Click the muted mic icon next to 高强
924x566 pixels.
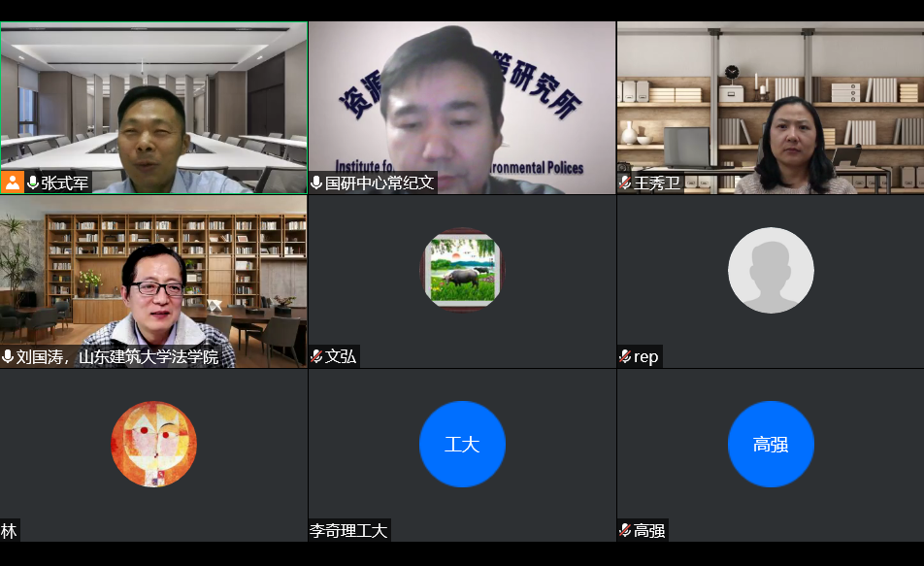coord(625,530)
